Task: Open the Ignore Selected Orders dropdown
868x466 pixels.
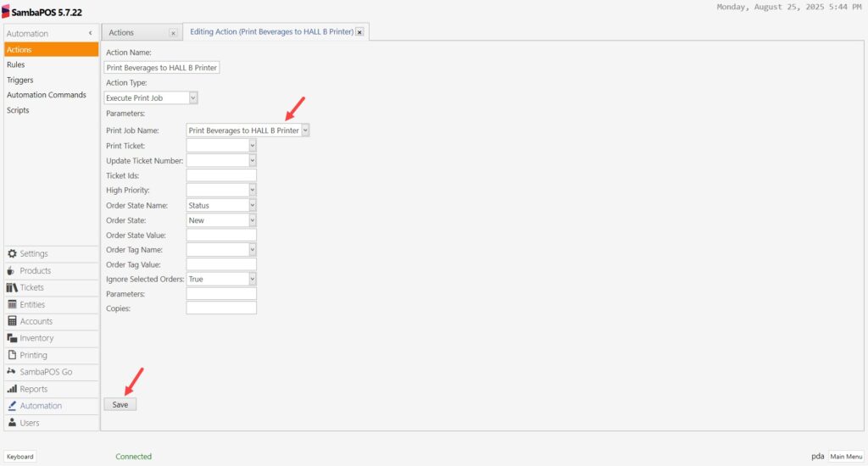Action: 253,279
